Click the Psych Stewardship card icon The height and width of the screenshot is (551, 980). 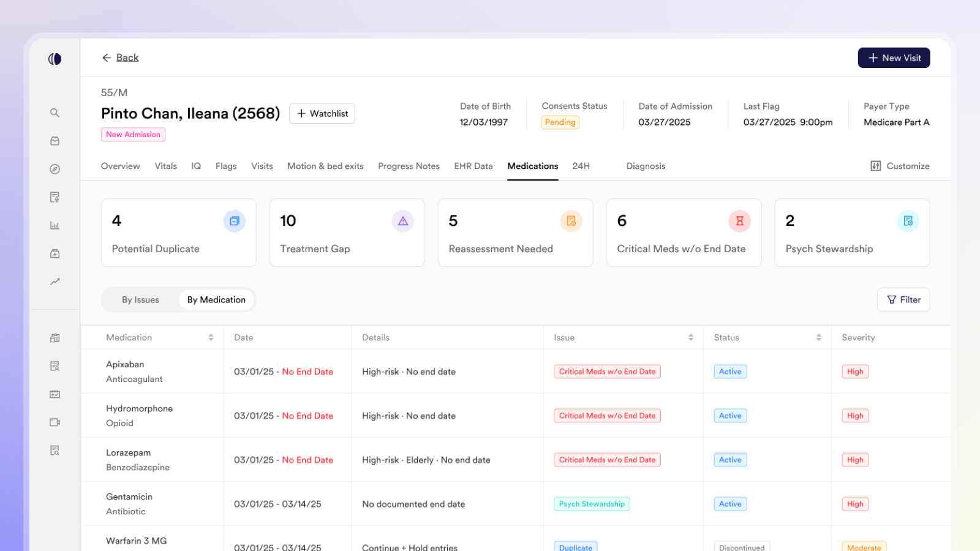coord(908,221)
